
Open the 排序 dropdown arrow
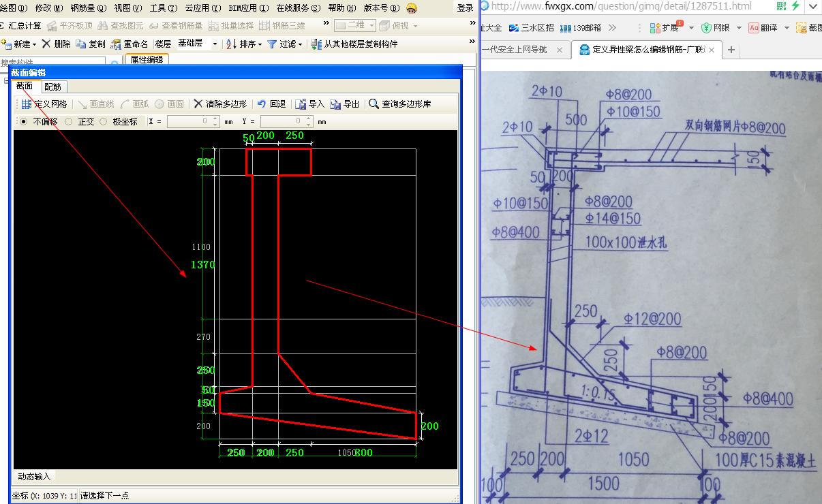(x=260, y=44)
